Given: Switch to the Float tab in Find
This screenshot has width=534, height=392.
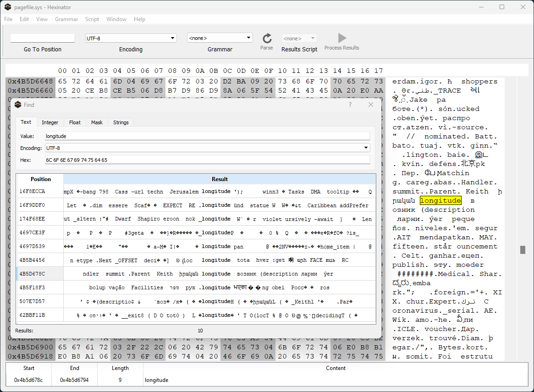Looking at the screenshot, I should pyautogui.click(x=75, y=122).
